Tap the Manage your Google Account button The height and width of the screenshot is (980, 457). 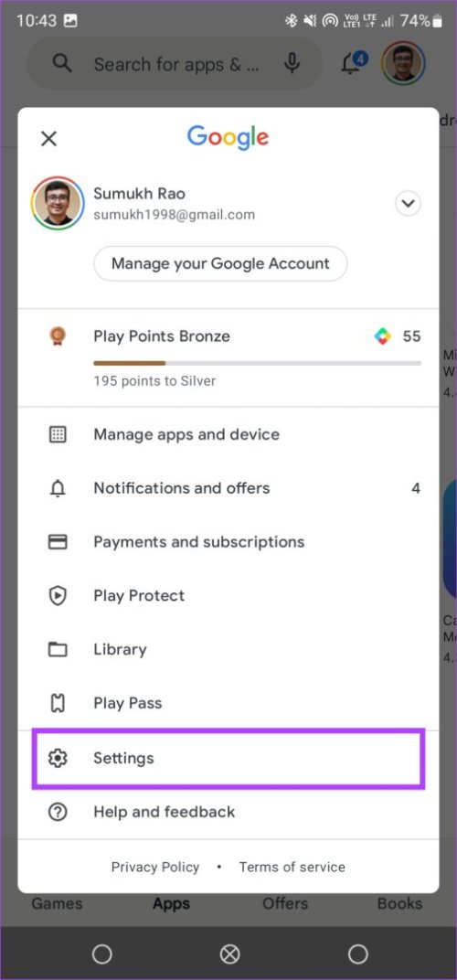click(x=220, y=264)
